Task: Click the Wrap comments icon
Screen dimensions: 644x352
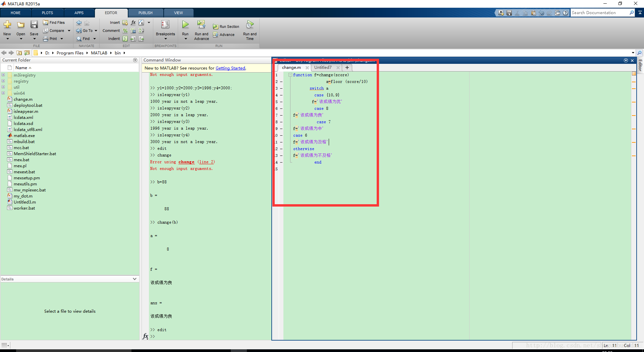Action: tap(141, 31)
